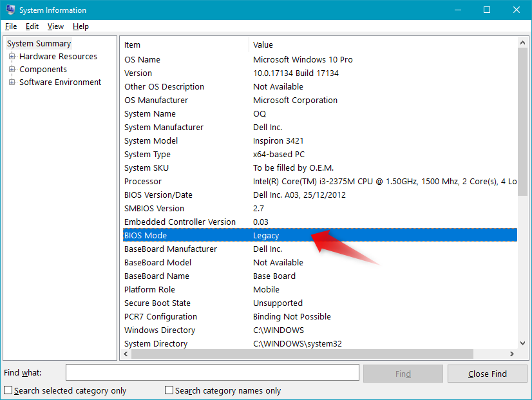Click the Close Find button
Image resolution: width=532 pixels, height=400 pixels.
487,374
